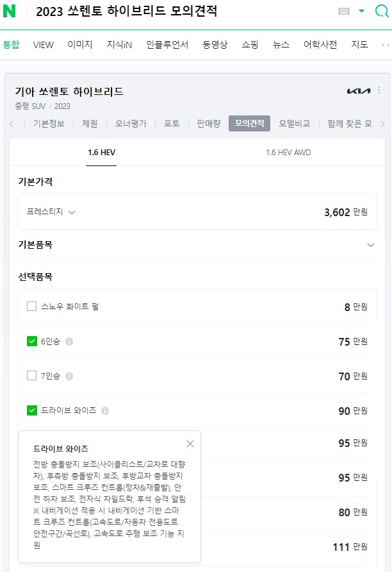Switch to the 1.6 HEV AWD tab
This screenshot has height=572, width=392.
click(288, 153)
